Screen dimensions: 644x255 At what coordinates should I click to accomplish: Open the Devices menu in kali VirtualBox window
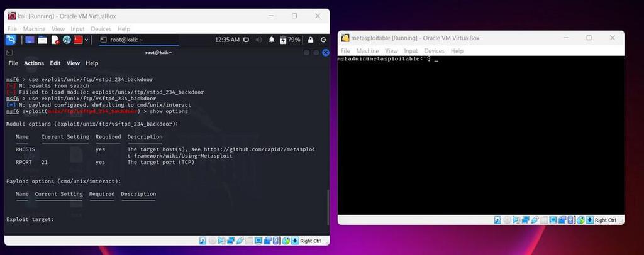[x=101, y=29]
